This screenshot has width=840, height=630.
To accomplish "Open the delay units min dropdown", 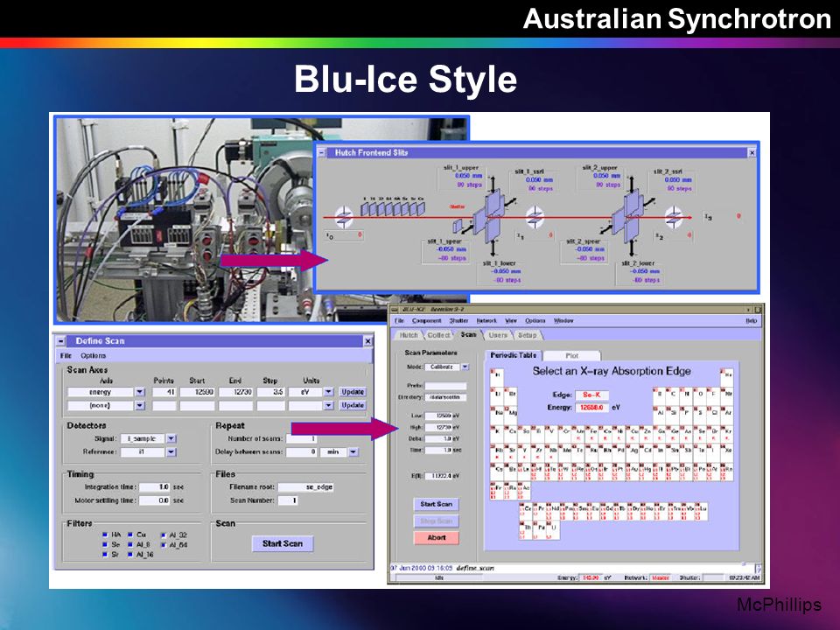I will tap(353, 451).
